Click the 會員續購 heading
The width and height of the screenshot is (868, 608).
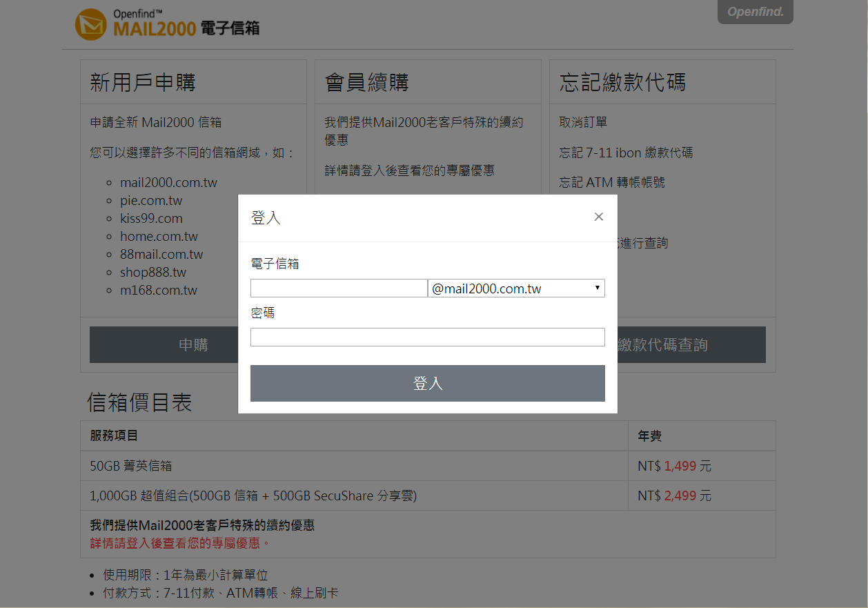click(367, 82)
